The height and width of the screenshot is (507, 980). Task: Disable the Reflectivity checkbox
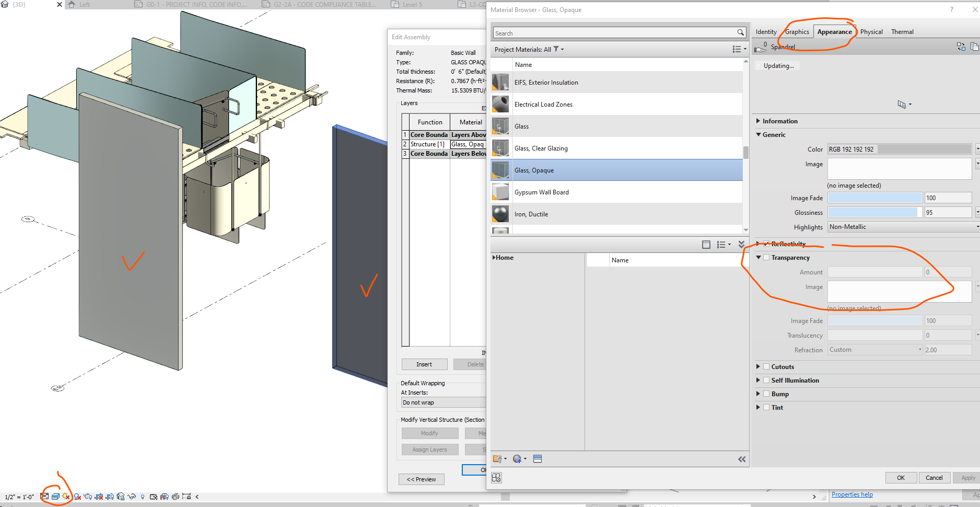click(766, 244)
